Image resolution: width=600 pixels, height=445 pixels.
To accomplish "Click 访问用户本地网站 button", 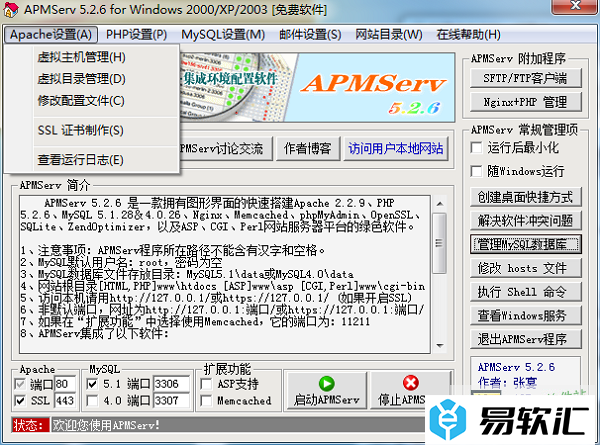I will (396, 148).
